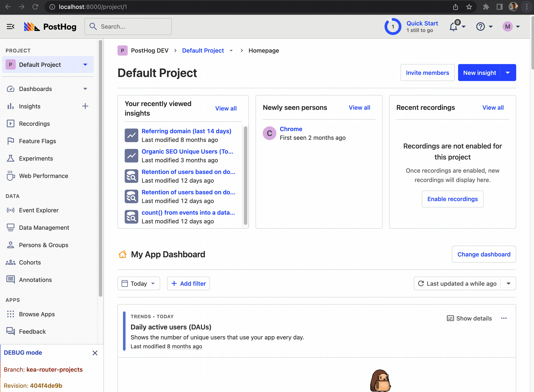This screenshot has width=534, height=392.
Task: Collapse the sidebar with the hamburger icon
Action: pos(10,27)
